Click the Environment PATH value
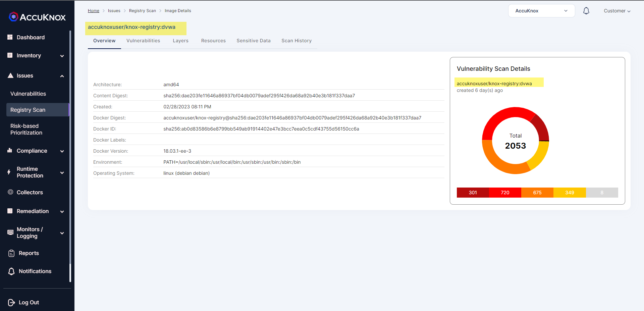 (232, 162)
